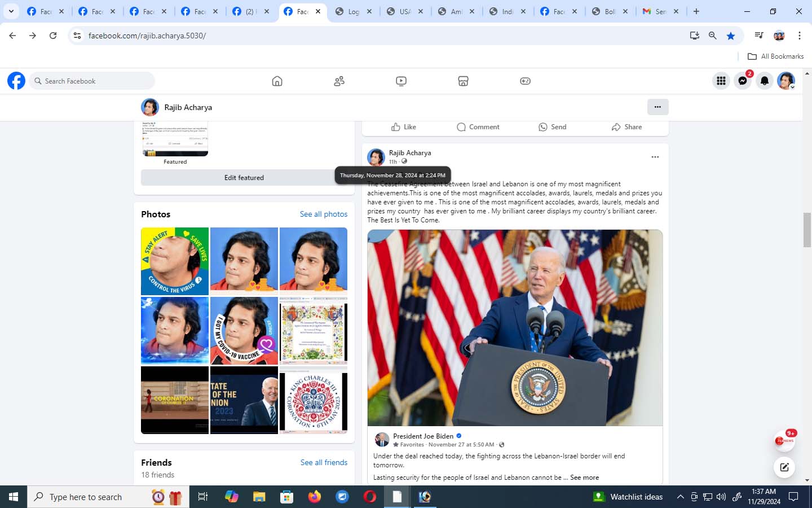
Task: Comment on the previous post
Action: tap(478, 127)
